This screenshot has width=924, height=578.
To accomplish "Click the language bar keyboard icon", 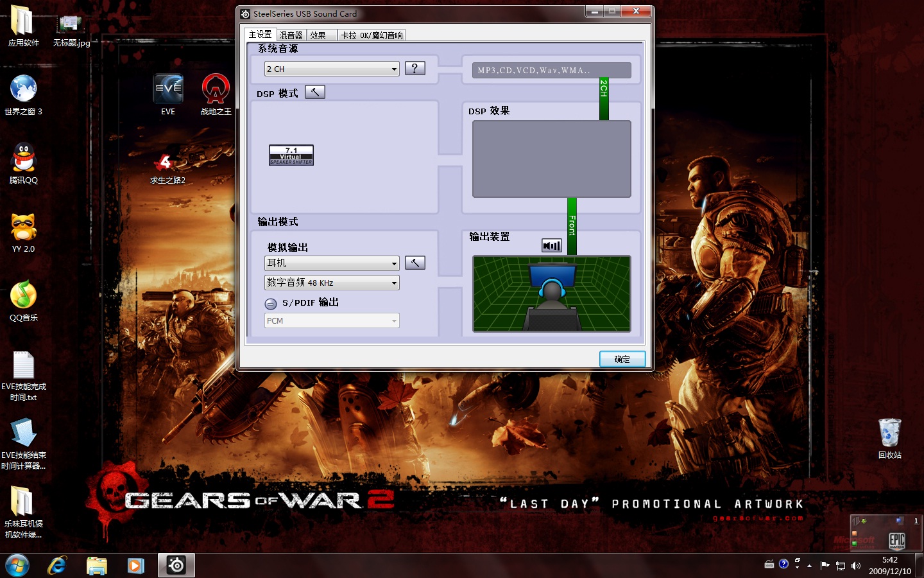I will point(769,565).
